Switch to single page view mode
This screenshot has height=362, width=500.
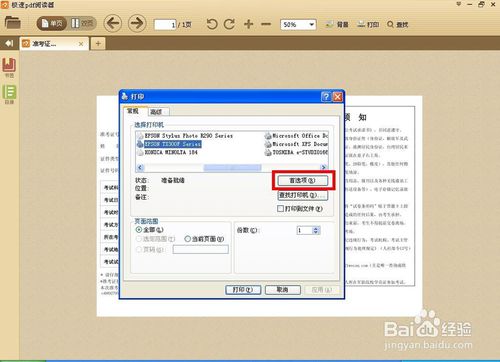tap(52, 24)
